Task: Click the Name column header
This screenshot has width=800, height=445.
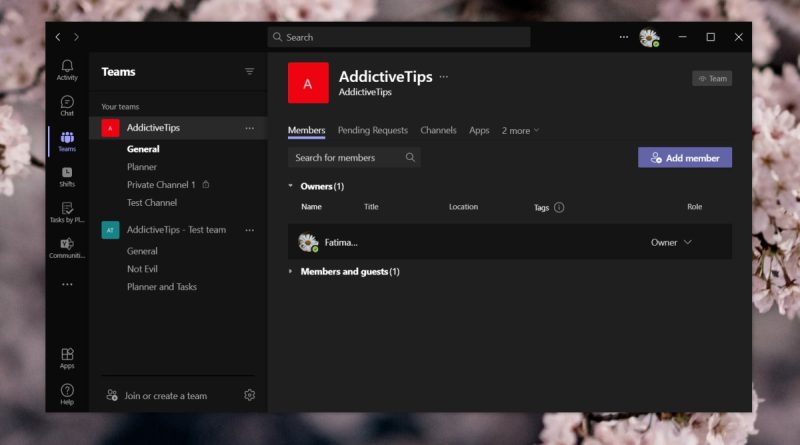Action: point(311,207)
